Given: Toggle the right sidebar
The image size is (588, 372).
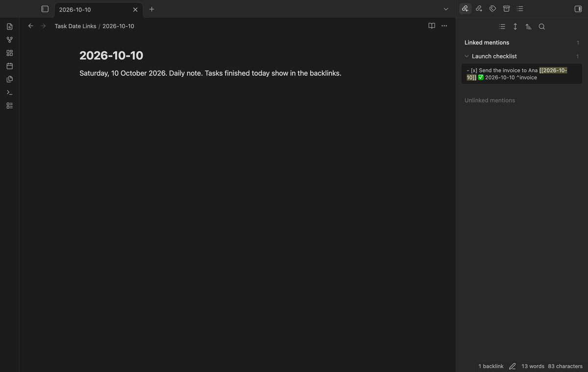Looking at the screenshot, I should (578, 9).
